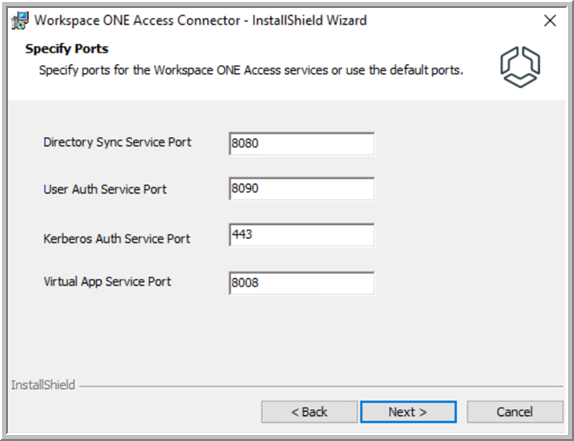The image size is (574, 441).
Task: Click the User Auth Service Port label
Action: (x=105, y=189)
